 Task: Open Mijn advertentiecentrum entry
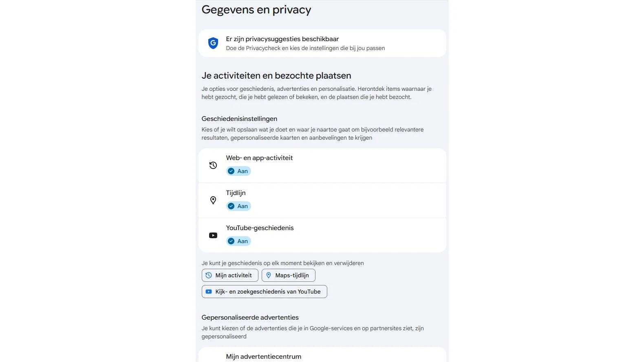(x=264, y=356)
